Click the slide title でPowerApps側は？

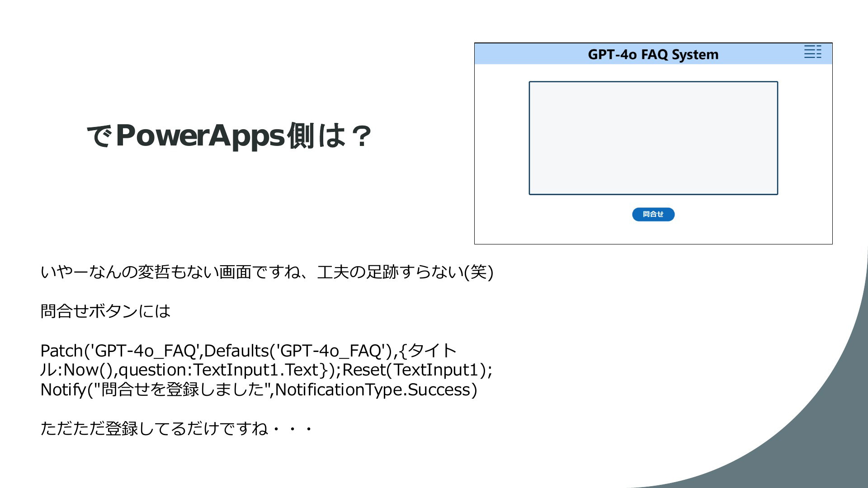click(x=229, y=136)
